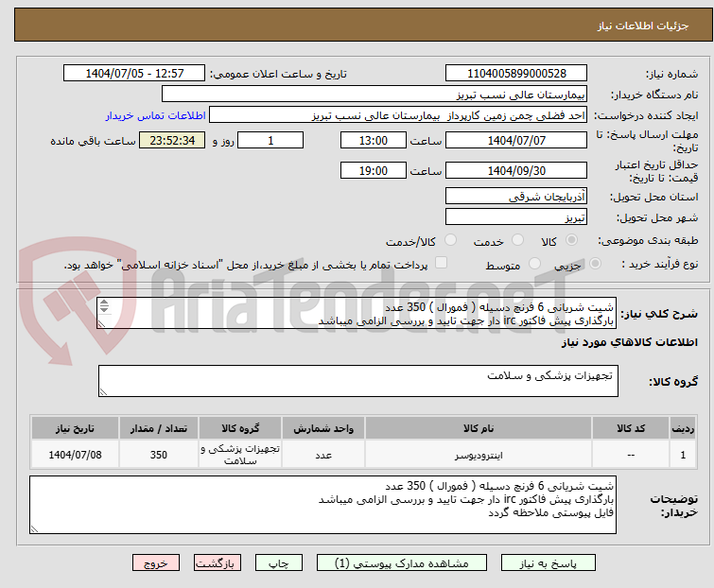The width and height of the screenshot is (714, 588).
Task: Click the اطلاعات کالاهای مورد نیاز heading
Action: coord(629,342)
